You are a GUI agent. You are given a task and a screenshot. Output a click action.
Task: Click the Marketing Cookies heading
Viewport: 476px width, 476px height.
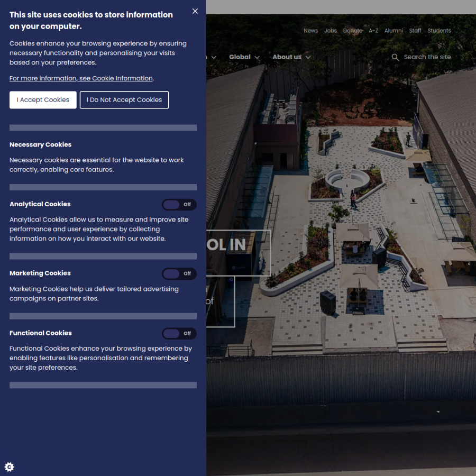pyautogui.click(x=40, y=273)
